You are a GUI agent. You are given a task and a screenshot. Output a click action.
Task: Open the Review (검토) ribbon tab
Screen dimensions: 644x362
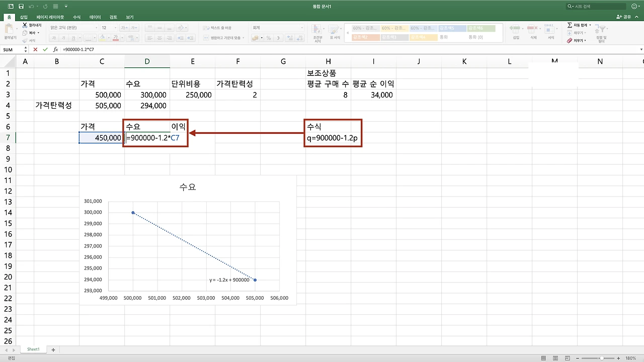click(x=113, y=17)
